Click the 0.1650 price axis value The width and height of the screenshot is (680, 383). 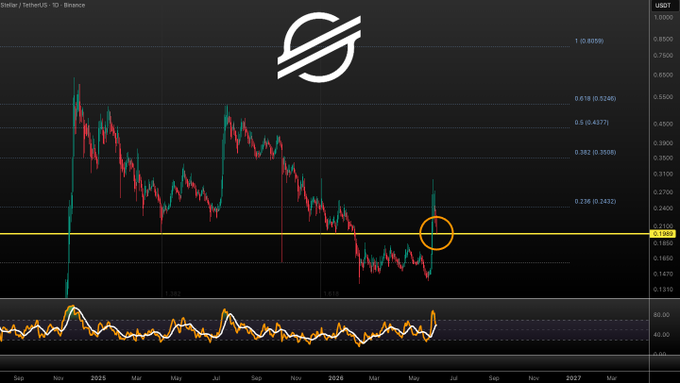click(x=663, y=259)
